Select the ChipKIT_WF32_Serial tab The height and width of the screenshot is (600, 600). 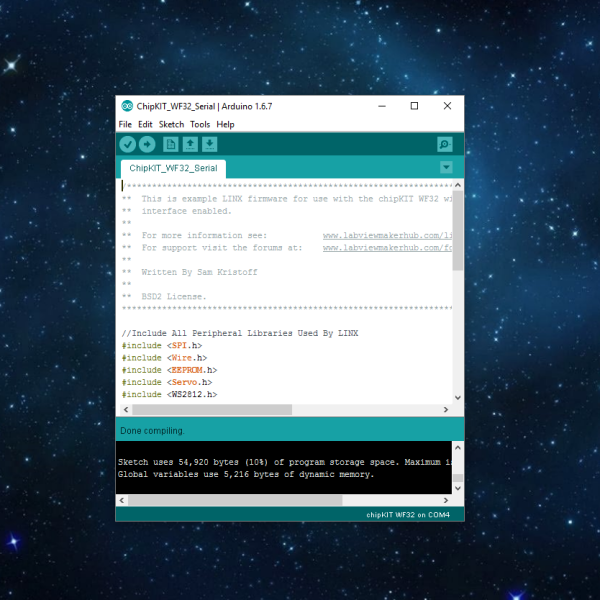coord(173,168)
